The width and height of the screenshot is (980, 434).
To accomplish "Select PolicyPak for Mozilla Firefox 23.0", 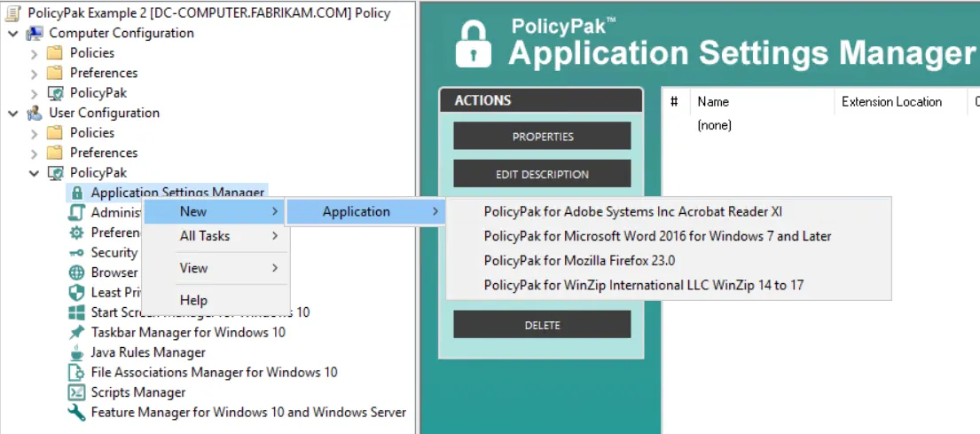I will coord(669,260).
